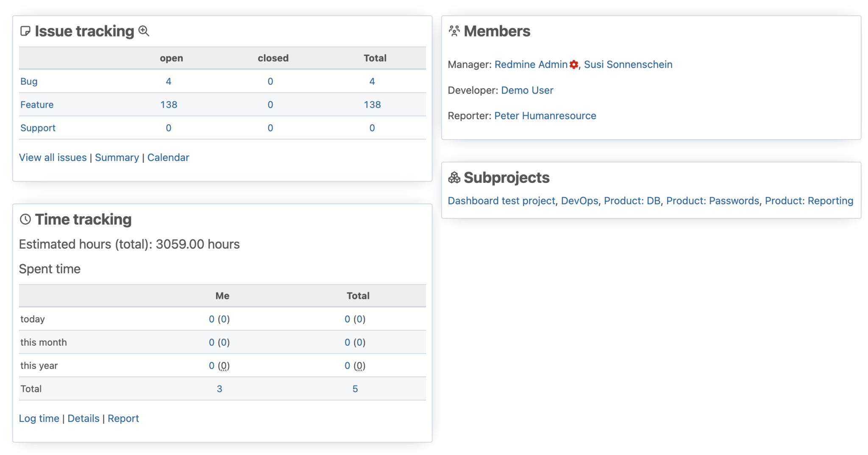Open the Product: Passwords subproject
868x455 pixels.
pyautogui.click(x=713, y=201)
